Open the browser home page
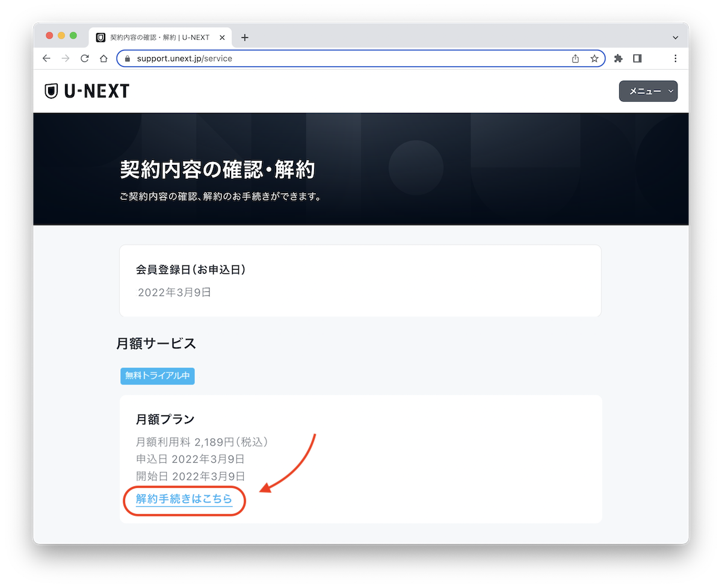Viewport: 722px width, 588px height. point(103,58)
